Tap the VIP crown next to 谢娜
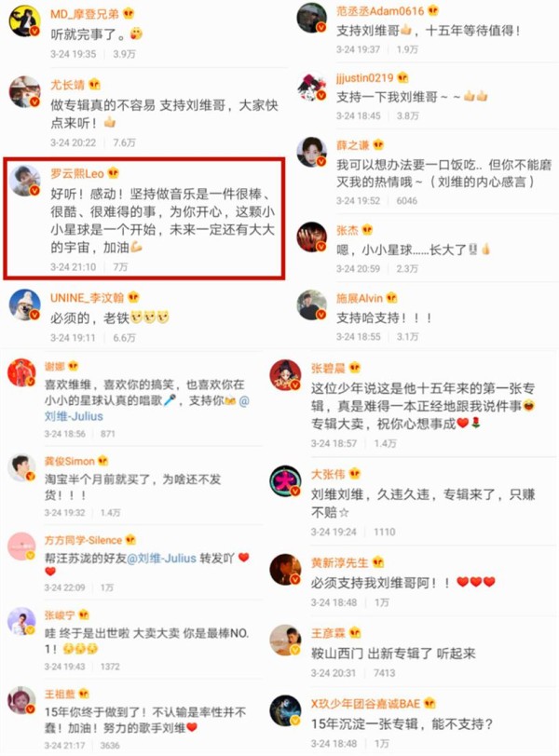 coord(73,367)
